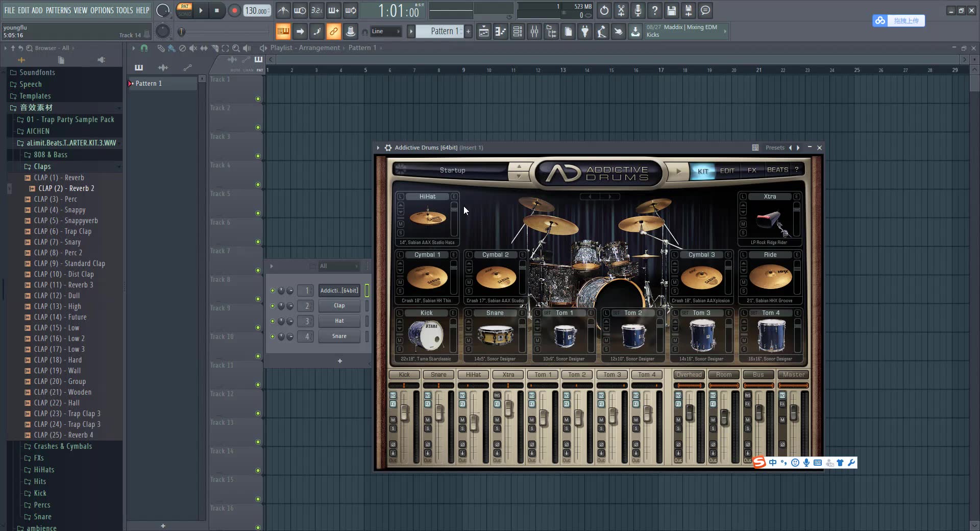Open Pattern 1 selector dropdown

[x=439, y=31]
